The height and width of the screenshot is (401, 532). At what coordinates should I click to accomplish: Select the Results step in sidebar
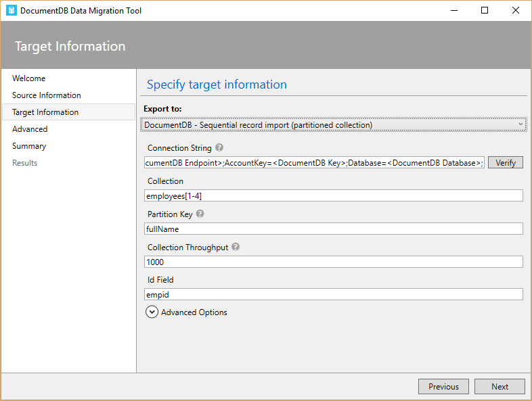(x=25, y=163)
